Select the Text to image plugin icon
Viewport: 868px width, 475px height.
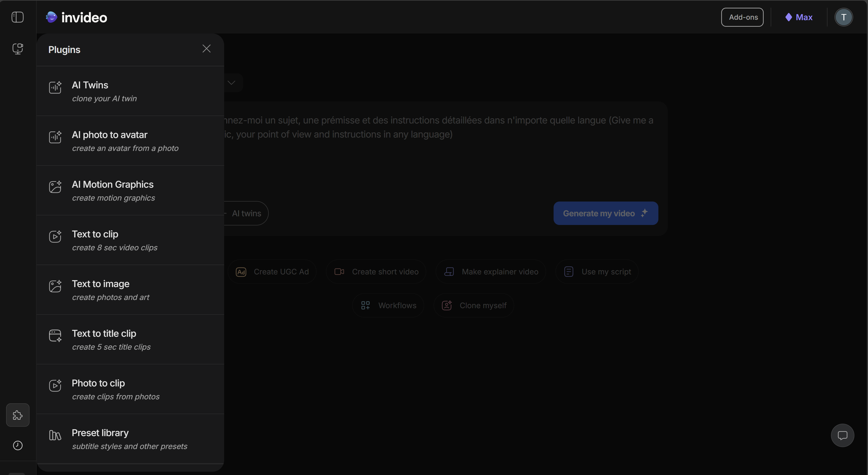pyautogui.click(x=55, y=286)
